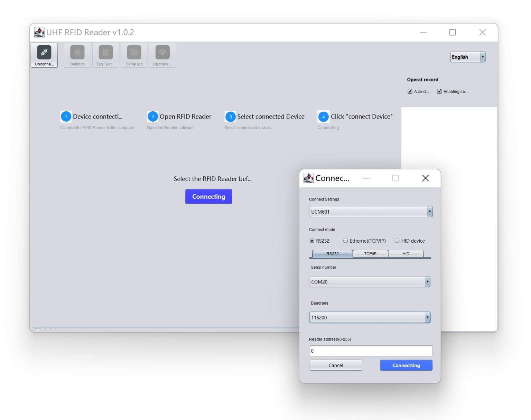The width and height of the screenshot is (531, 420).
Task: Open the English language selector
Action: coord(483,57)
